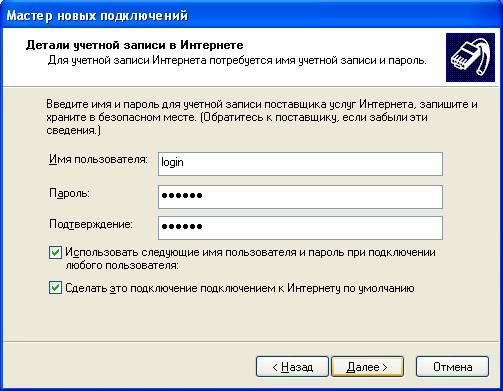Click the Имя пользователя label
This screenshot has height=391, width=503.
coord(98,159)
